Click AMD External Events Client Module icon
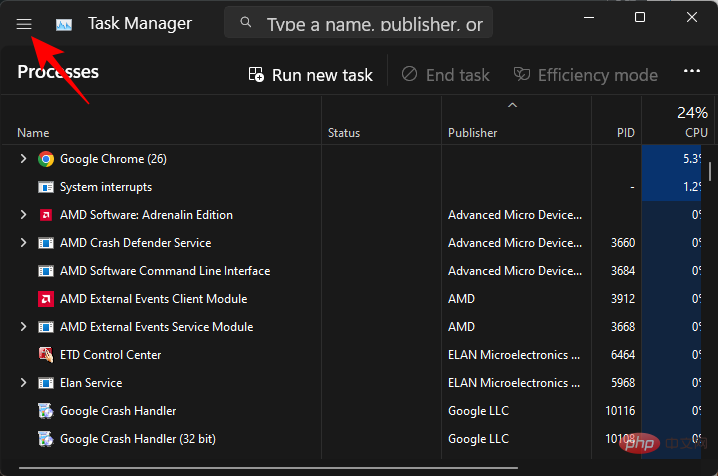Viewport: 718px width, 476px height. pos(46,299)
